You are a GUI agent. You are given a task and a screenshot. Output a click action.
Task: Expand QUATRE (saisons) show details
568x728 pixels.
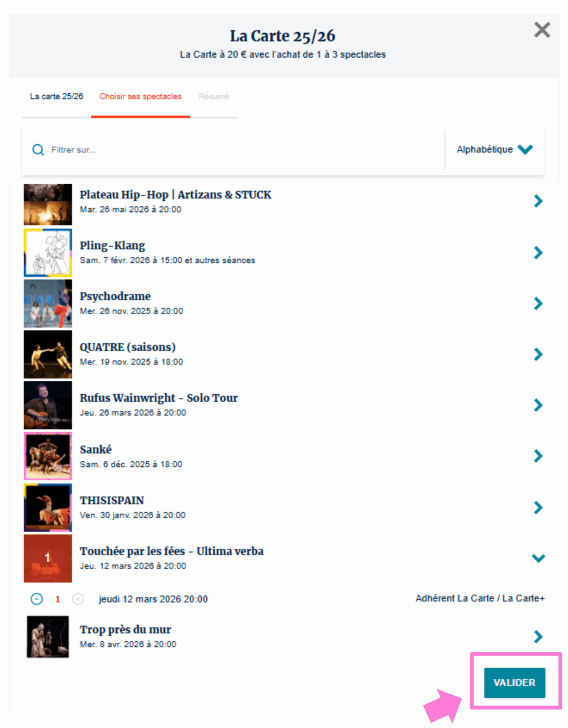[538, 354]
